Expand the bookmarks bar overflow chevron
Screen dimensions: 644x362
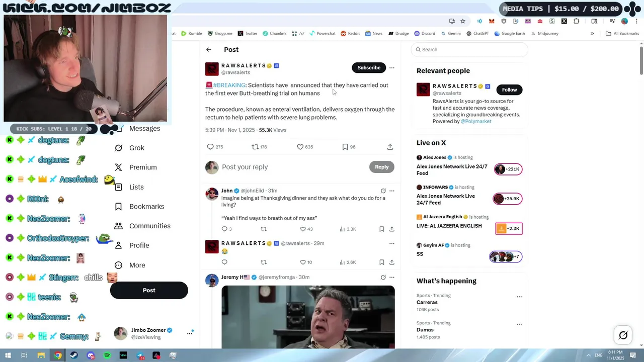tap(592, 34)
